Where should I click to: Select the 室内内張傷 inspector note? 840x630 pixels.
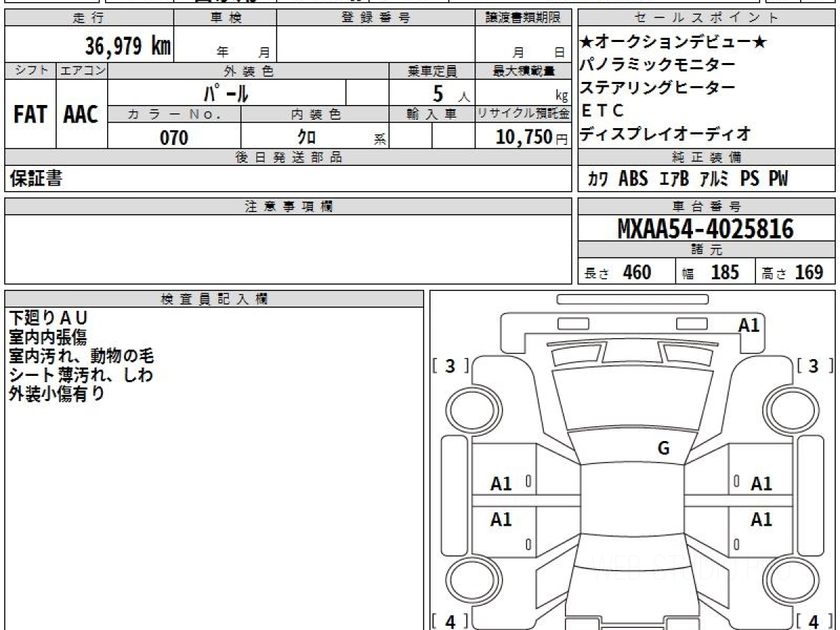point(48,337)
